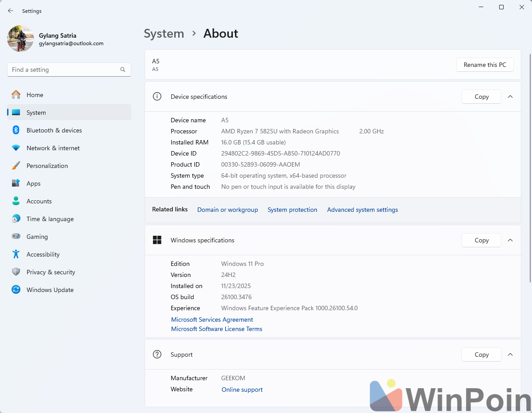
Task: Select the Accessibility figure icon
Action: coord(16,254)
